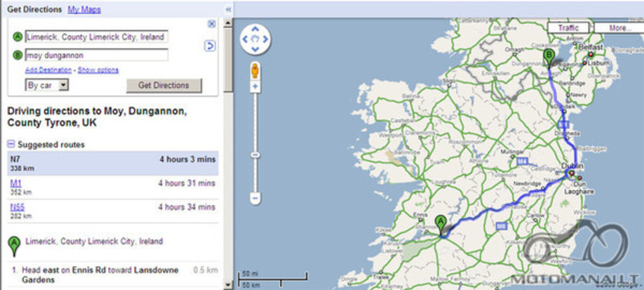Toggle the Traffic map layer
The width and height of the screenshot is (644, 290).
(568, 28)
